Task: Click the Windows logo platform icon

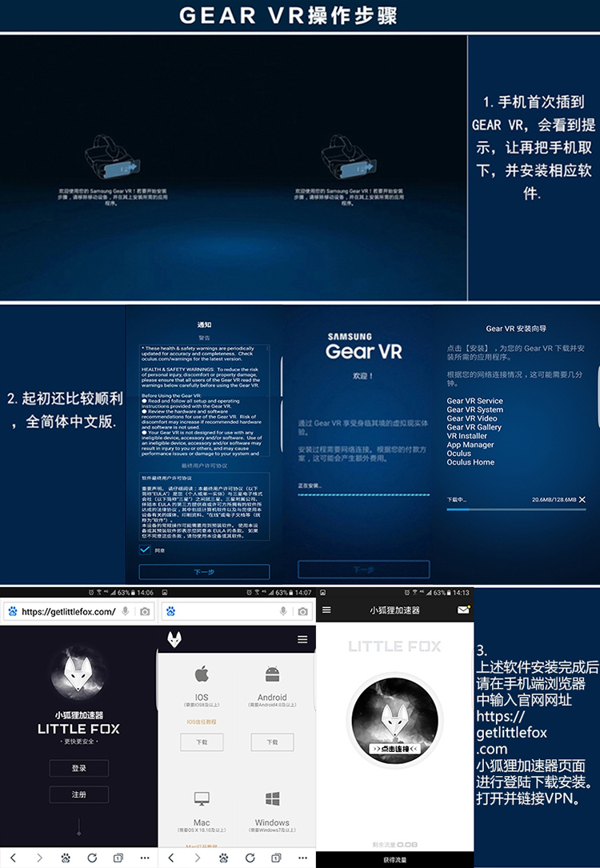Action: pyautogui.click(x=272, y=799)
